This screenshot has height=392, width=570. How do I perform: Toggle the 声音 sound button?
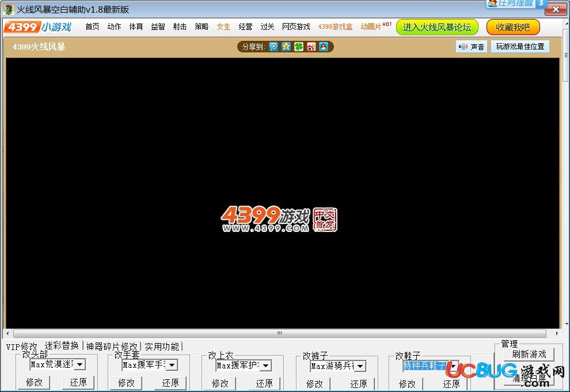[x=472, y=47]
